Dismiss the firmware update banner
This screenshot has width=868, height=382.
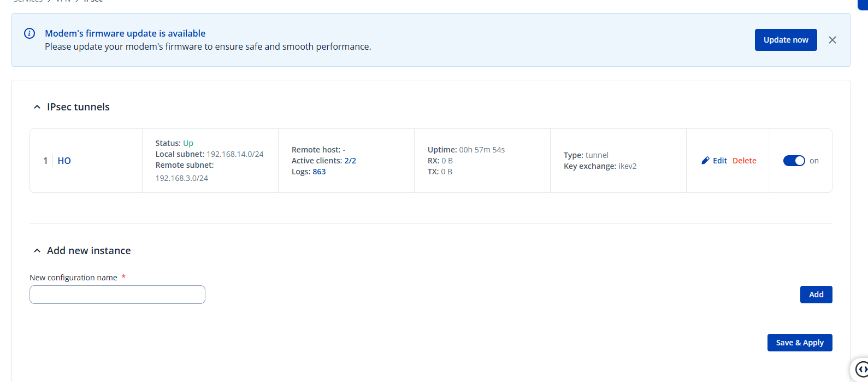pyautogui.click(x=832, y=40)
